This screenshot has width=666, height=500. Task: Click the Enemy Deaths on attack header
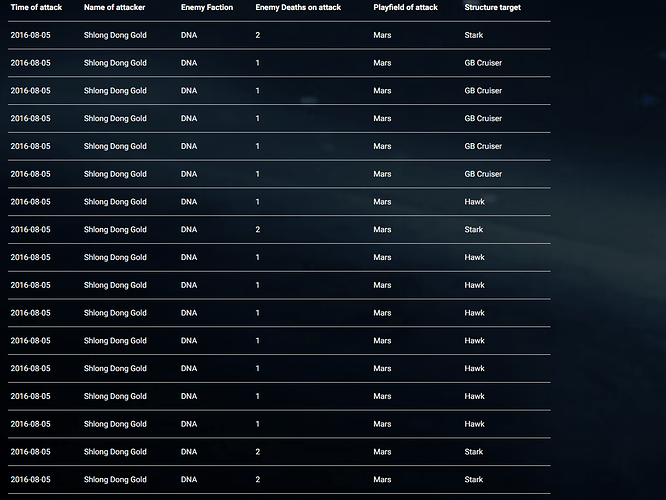pos(298,7)
